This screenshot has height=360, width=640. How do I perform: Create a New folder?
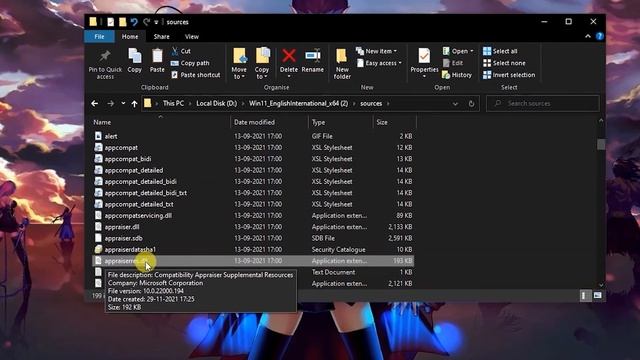pyautogui.click(x=342, y=63)
